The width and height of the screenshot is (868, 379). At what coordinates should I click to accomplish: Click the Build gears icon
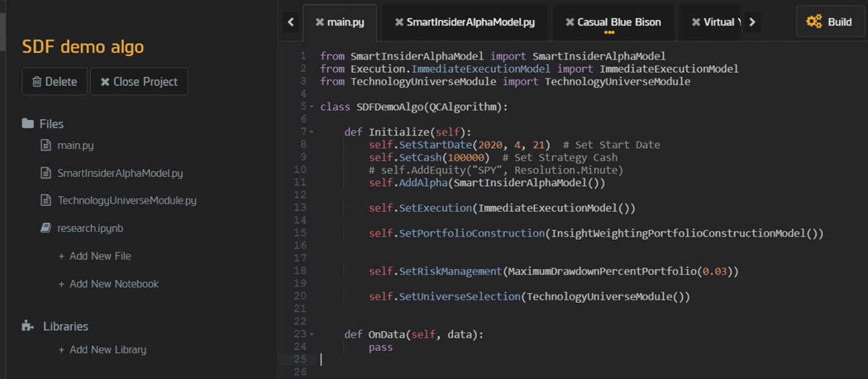[814, 22]
